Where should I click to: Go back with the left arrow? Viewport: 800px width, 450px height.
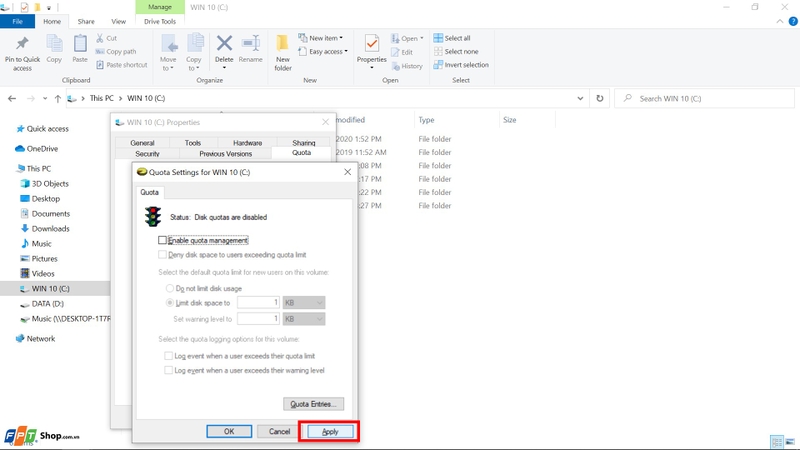pyautogui.click(x=12, y=98)
